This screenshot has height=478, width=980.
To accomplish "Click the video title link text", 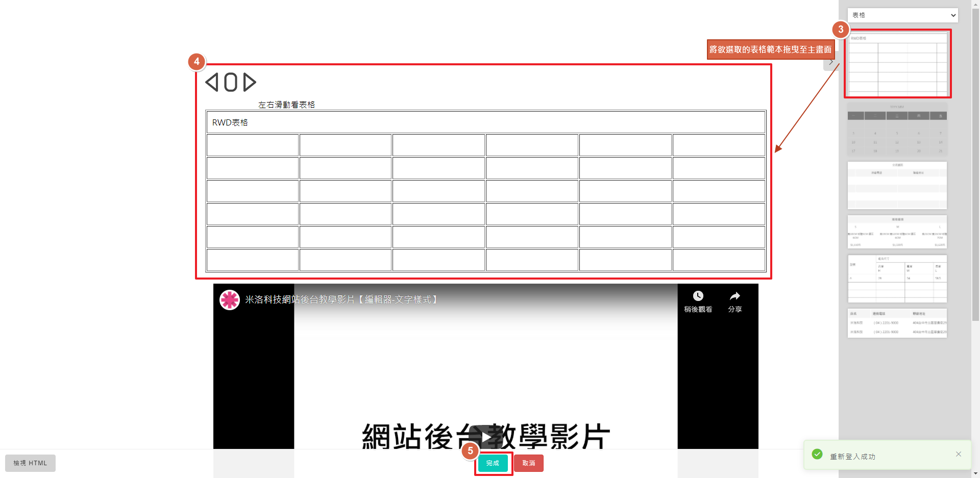I will 341,300.
